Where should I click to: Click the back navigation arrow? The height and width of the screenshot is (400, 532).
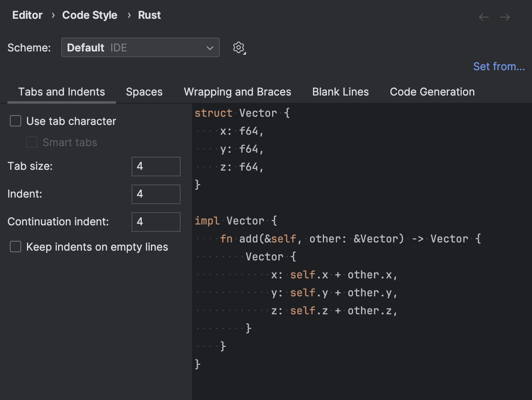[483, 17]
